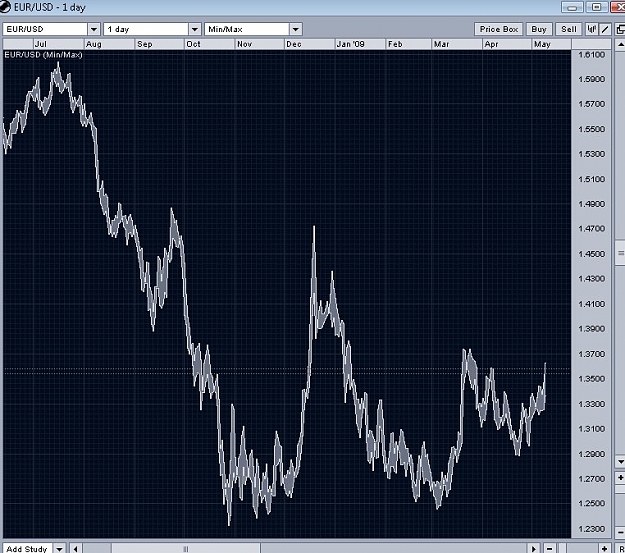Click the time zoom slider between minus and plus
Screen dimensions: 625x553
[562, 549]
